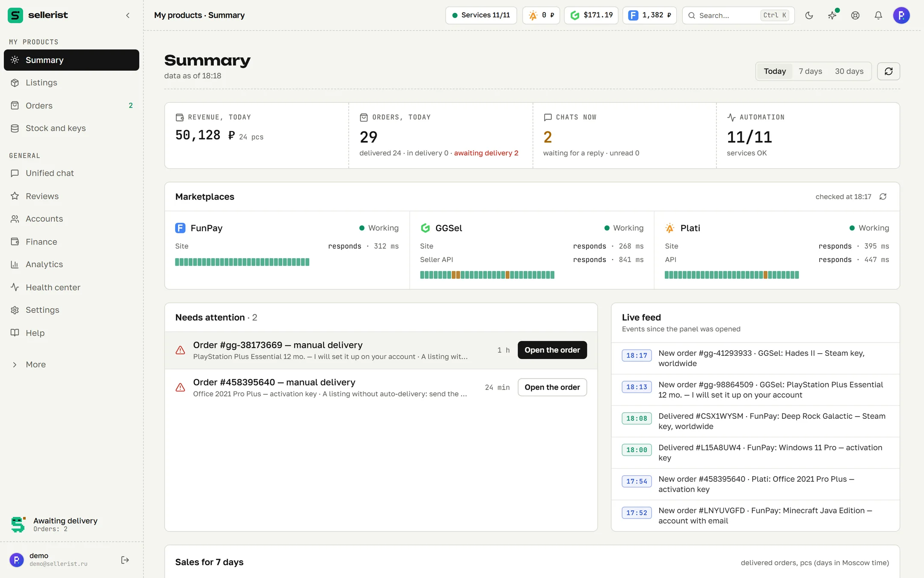Open the Reviews page
924x578 pixels.
(71, 196)
